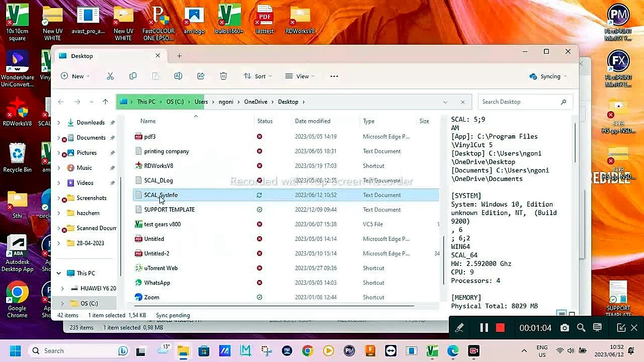Collapse the This PC tree node
The width and height of the screenshot is (644, 362).
(x=59, y=273)
